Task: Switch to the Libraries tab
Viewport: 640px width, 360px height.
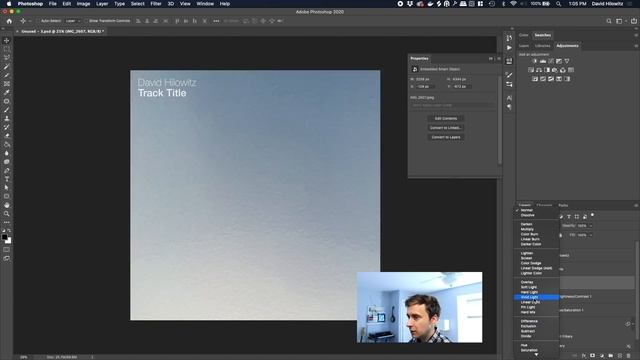Action: click(x=542, y=46)
